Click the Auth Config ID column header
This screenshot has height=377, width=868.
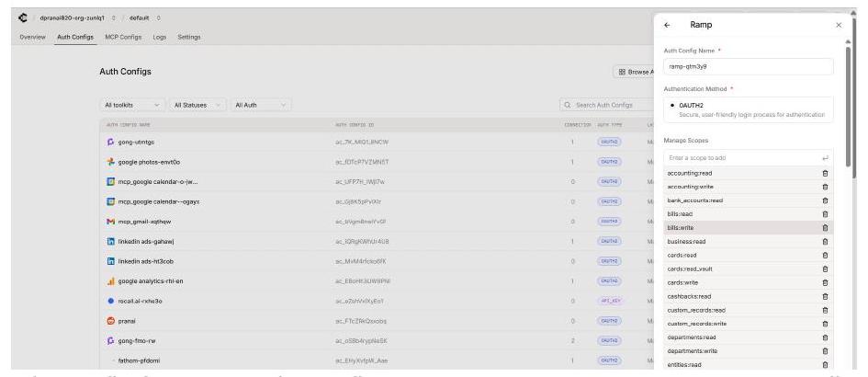(355, 125)
